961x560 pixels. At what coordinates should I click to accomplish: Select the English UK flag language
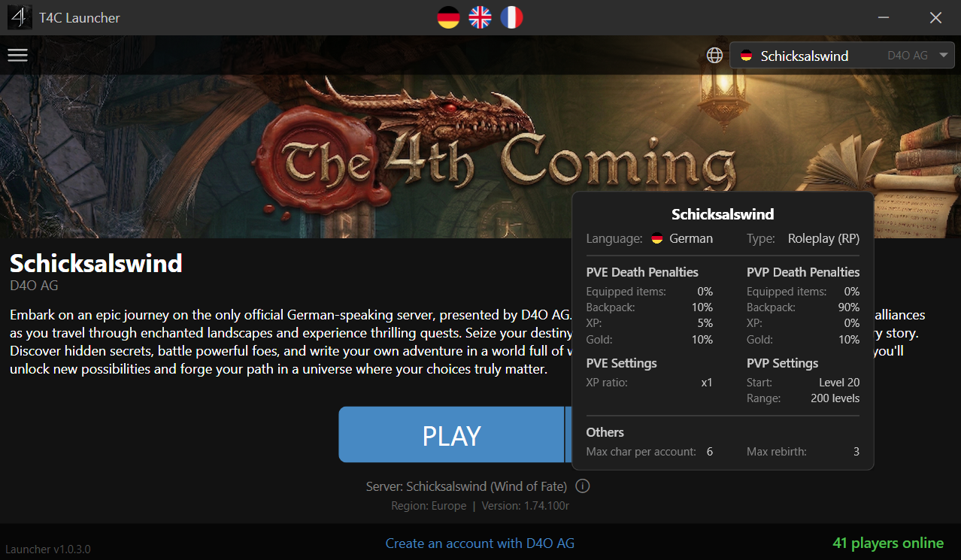480,17
